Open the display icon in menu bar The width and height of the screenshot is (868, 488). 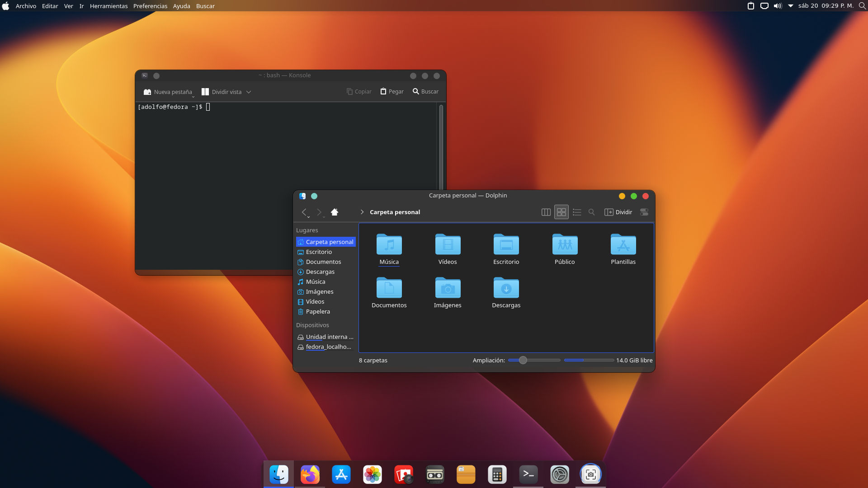[x=764, y=6]
